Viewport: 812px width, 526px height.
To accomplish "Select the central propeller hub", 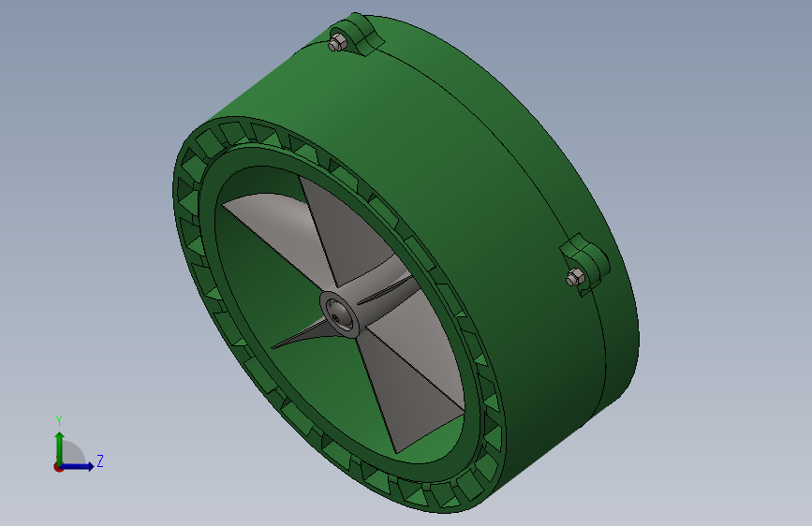I will [340, 314].
